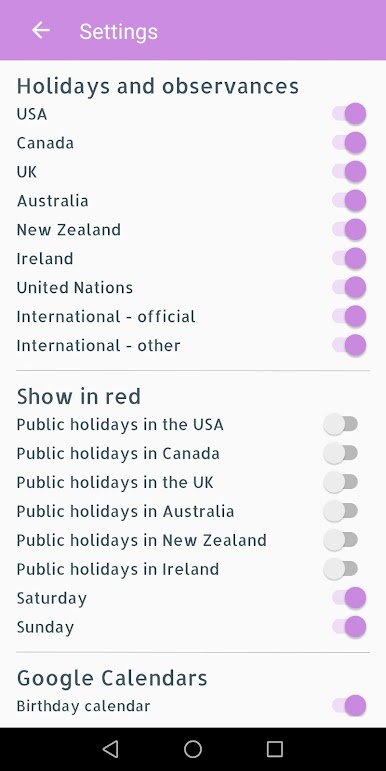Toggle International - other observances
The width and height of the screenshot is (386, 771).
[x=349, y=345]
